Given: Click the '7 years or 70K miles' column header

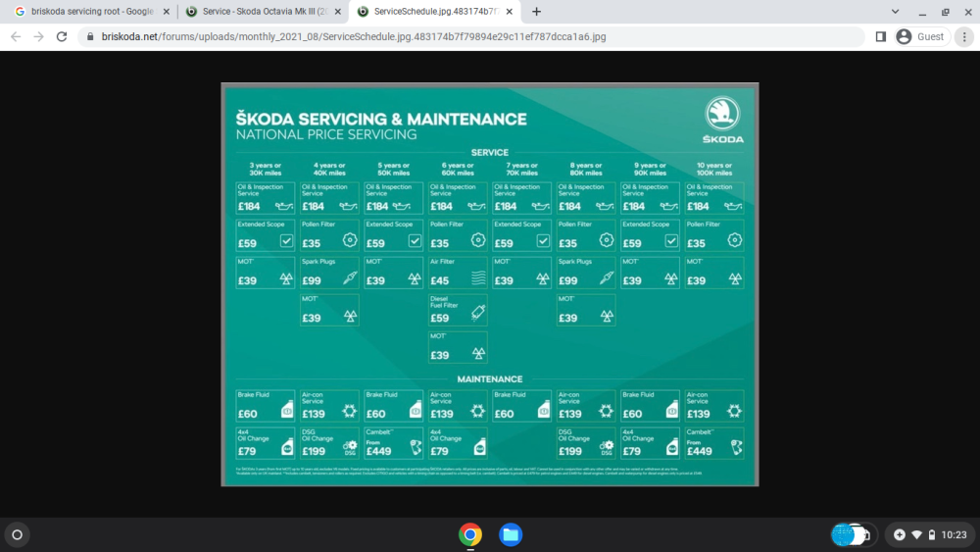Looking at the screenshot, I should [x=521, y=169].
